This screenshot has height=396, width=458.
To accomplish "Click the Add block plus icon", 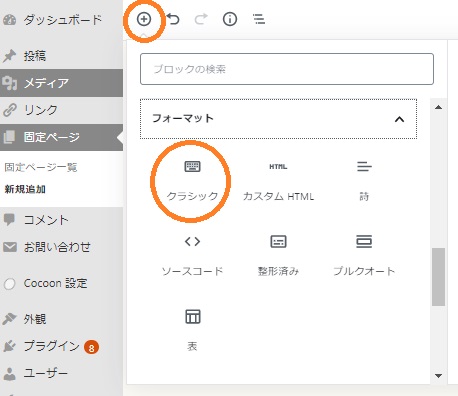I will (x=144, y=19).
